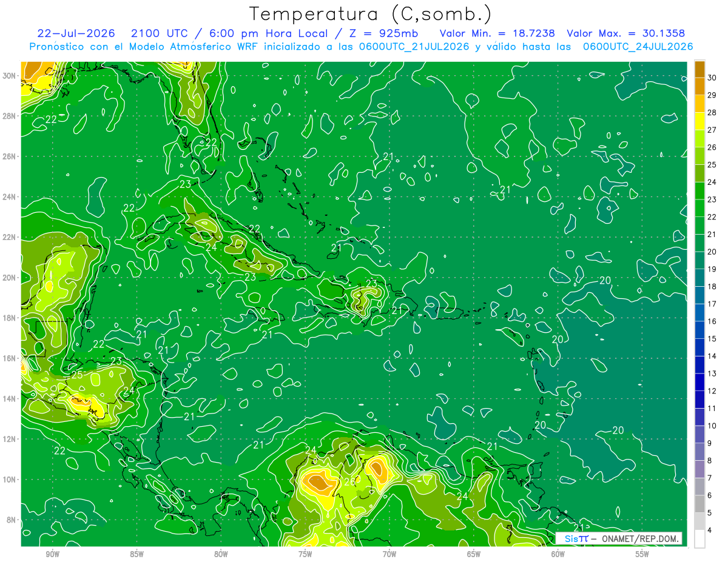728x562 pixels.
Task: Click the 'Temperatura (C,somb.)' chart title
Action: coord(370,14)
